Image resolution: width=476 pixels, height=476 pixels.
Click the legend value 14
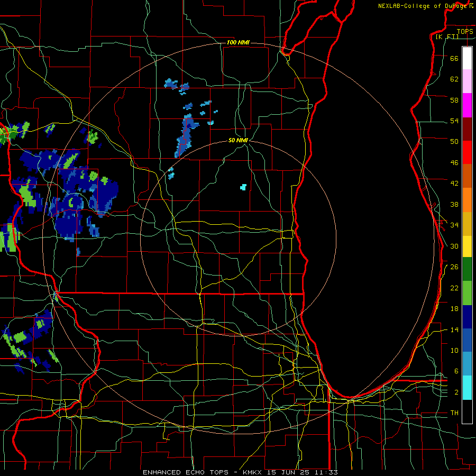(x=454, y=329)
